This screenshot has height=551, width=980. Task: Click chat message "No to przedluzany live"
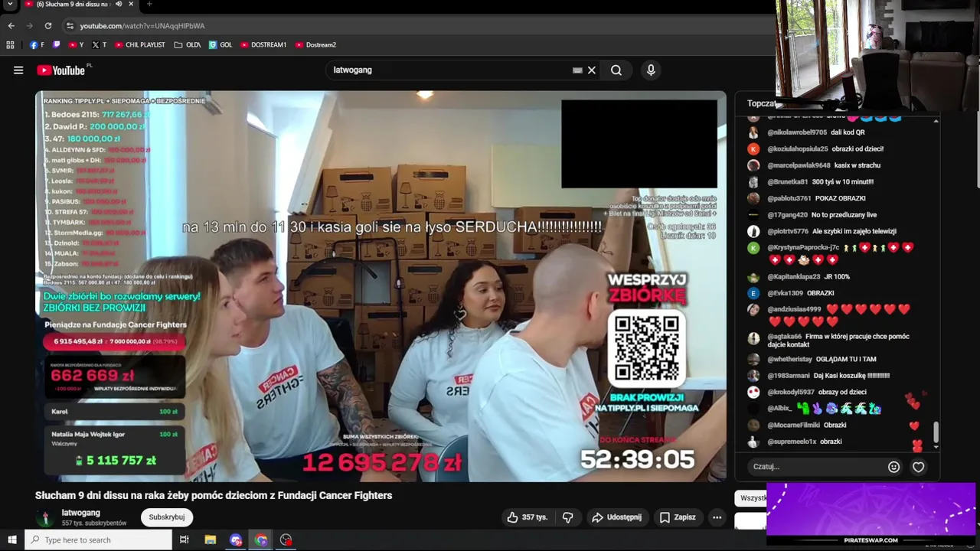pyautogui.click(x=844, y=215)
